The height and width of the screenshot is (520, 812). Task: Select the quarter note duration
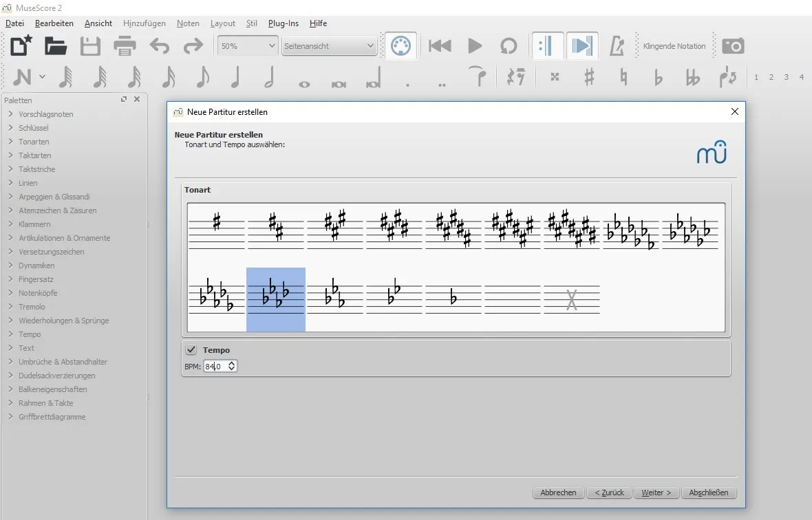point(236,77)
